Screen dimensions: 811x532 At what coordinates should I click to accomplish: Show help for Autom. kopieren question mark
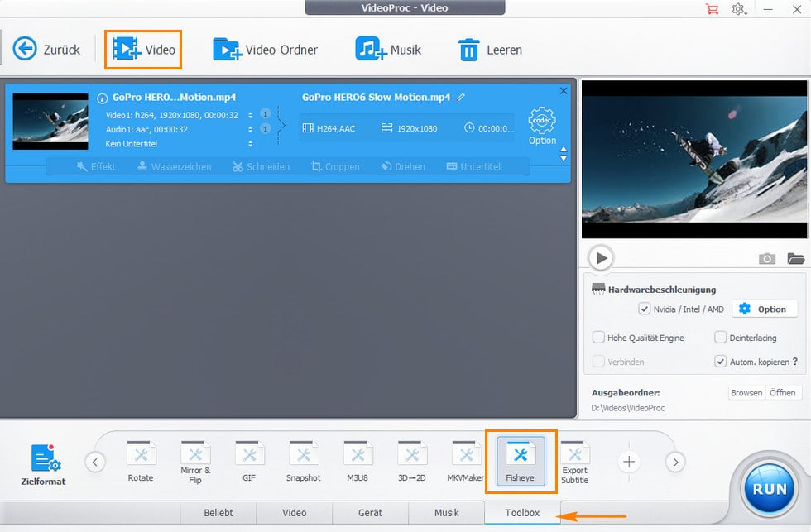(795, 362)
